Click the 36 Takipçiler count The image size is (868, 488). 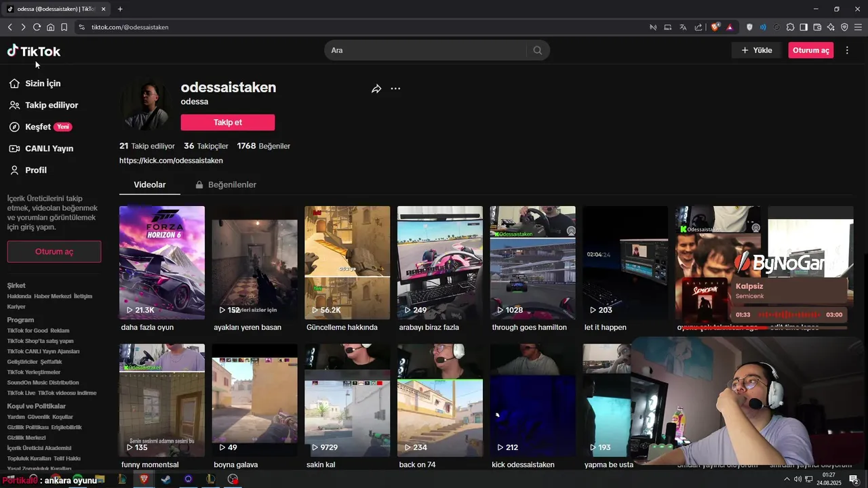point(206,146)
